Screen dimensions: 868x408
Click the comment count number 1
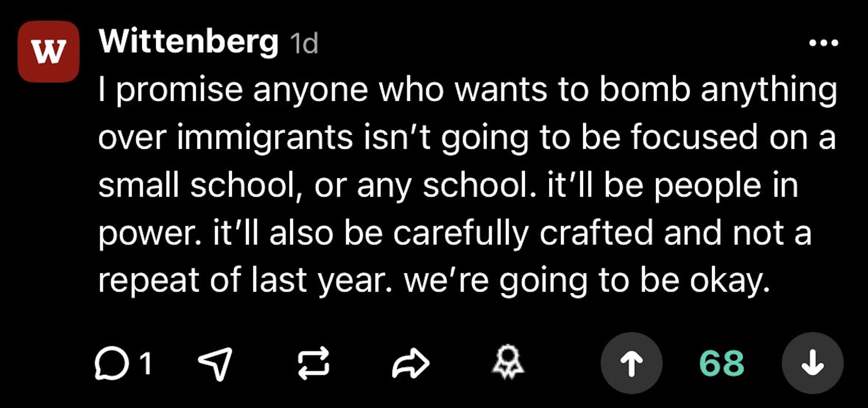pyautogui.click(x=146, y=363)
